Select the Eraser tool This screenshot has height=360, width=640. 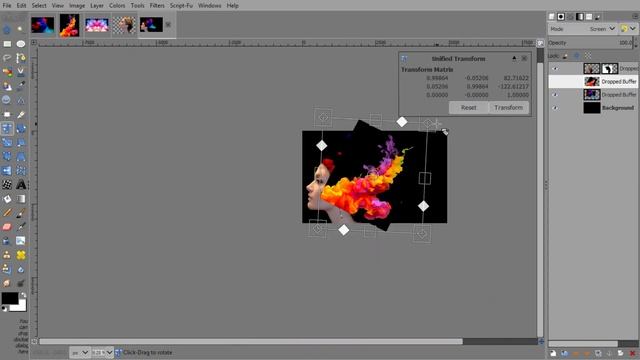tap(7, 227)
